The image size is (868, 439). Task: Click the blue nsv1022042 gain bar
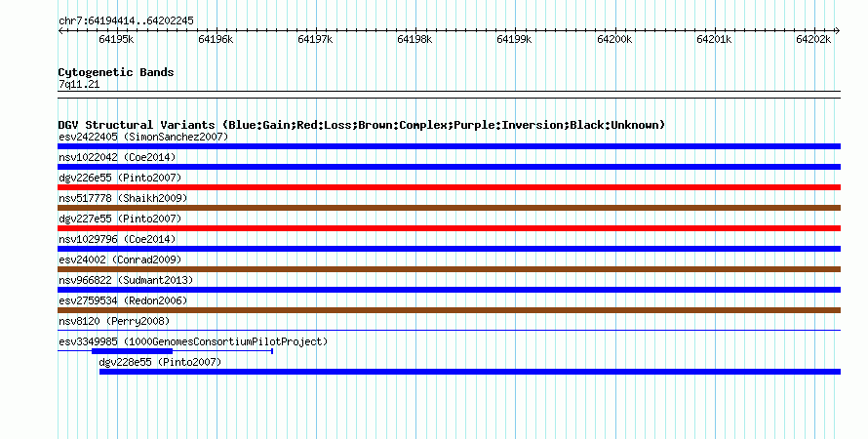449,167
